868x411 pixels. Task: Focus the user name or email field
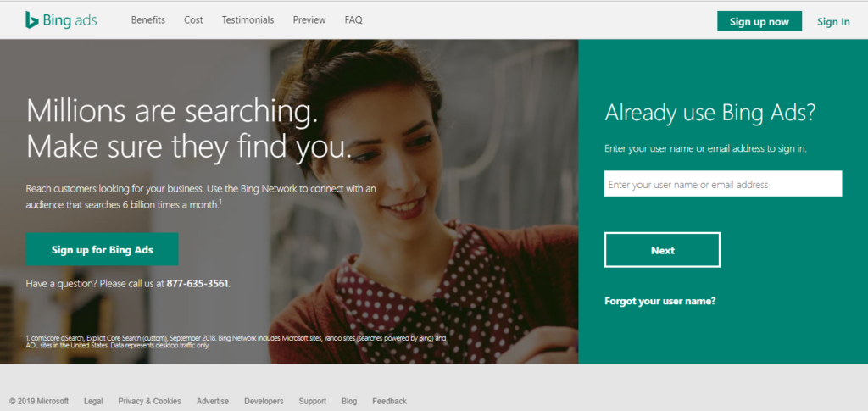[x=723, y=184]
